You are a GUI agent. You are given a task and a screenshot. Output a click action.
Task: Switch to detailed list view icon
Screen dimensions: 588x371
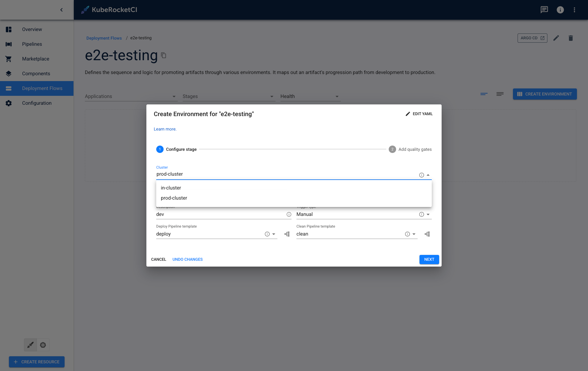pyautogui.click(x=500, y=94)
